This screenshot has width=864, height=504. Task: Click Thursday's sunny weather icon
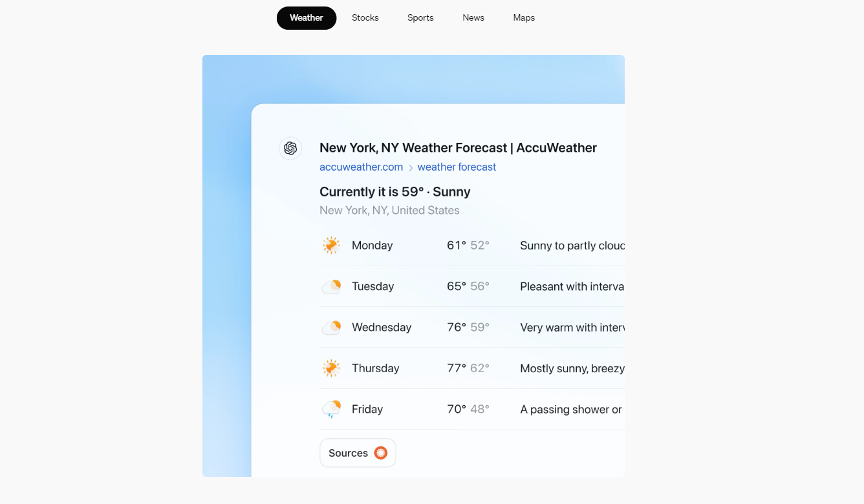(x=331, y=368)
